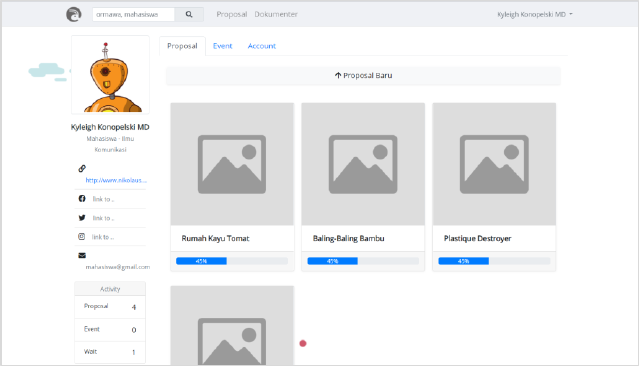Viewport: 639px width, 366px height.
Task: Open the Baling-Baling Bambu card image
Action: [x=363, y=164]
